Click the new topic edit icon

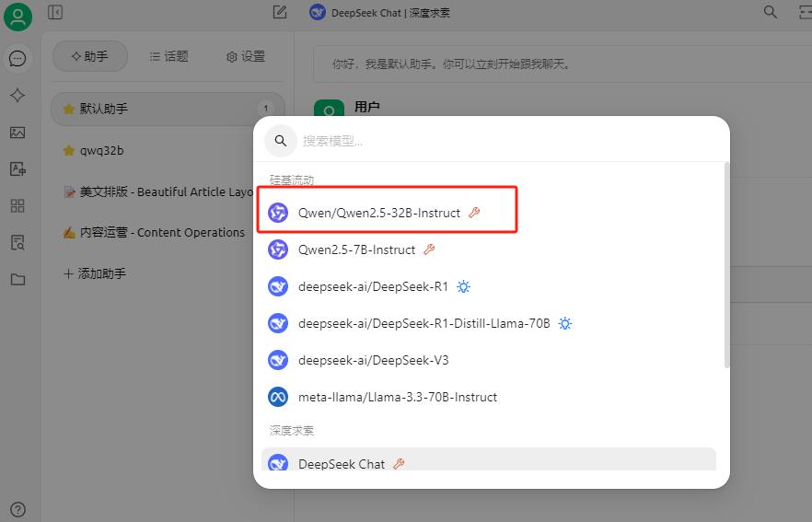point(280,13)
